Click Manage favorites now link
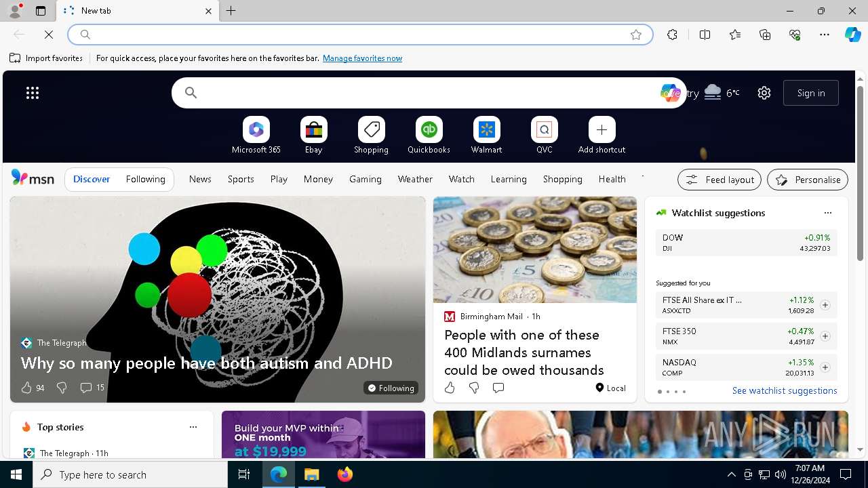This screenshot has height=488, width=868. pos(362,58)
